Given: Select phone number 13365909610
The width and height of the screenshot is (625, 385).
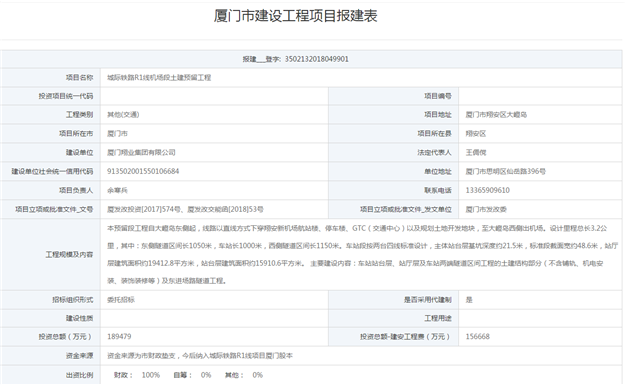Looking at the screenshot, I should tap(487, 191).
